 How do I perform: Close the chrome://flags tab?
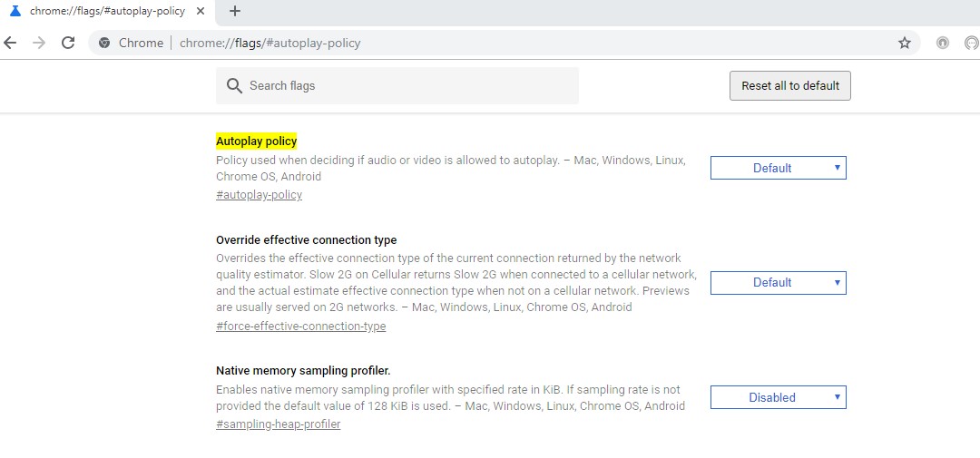[x=200, y=11]
